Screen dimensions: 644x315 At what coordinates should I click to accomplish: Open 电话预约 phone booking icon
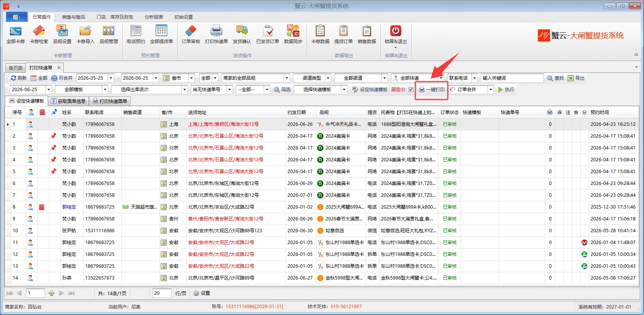pyautogui.click(x=136, y=34)
